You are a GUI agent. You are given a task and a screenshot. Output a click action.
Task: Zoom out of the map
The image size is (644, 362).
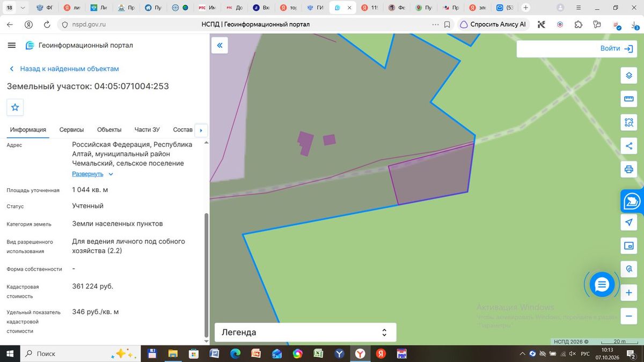629,316
